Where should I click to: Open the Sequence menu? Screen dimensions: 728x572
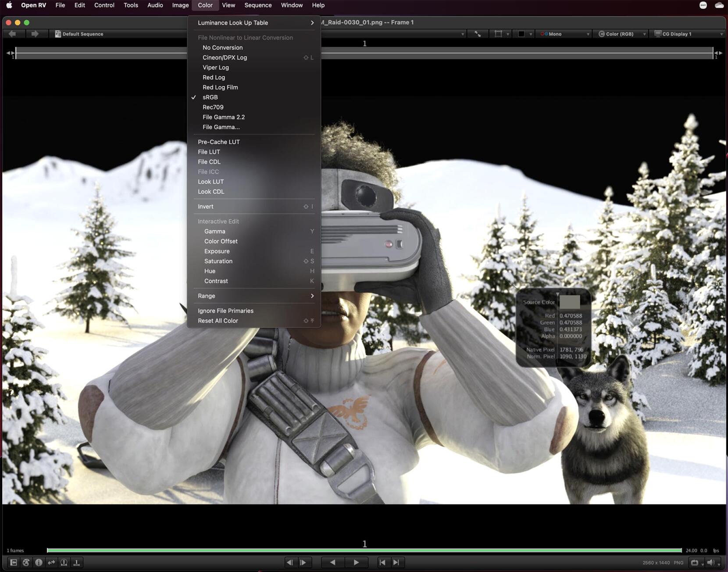[258, 5]
